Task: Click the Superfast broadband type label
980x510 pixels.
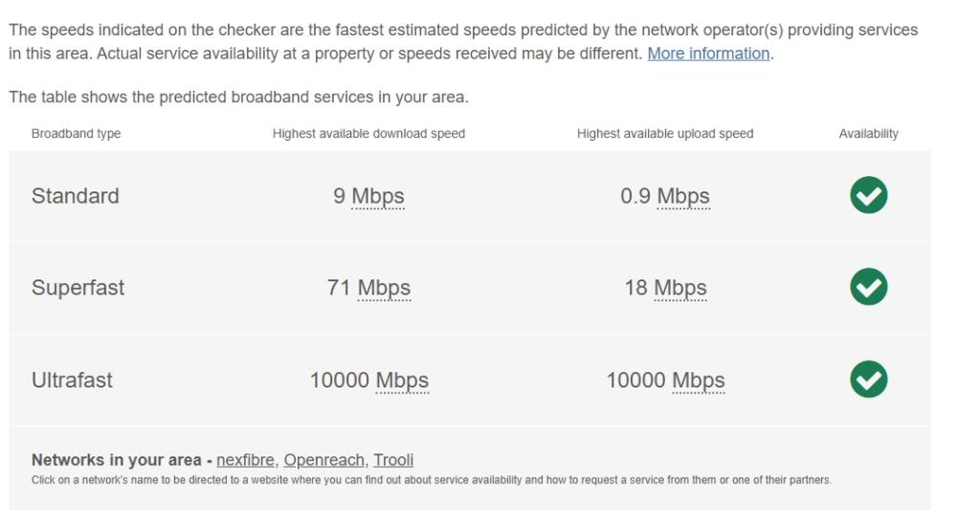Action: [78, 288]
